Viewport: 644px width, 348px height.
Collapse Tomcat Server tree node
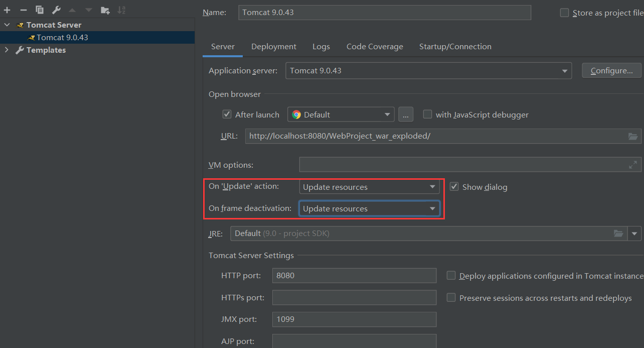tap(7, 25)
